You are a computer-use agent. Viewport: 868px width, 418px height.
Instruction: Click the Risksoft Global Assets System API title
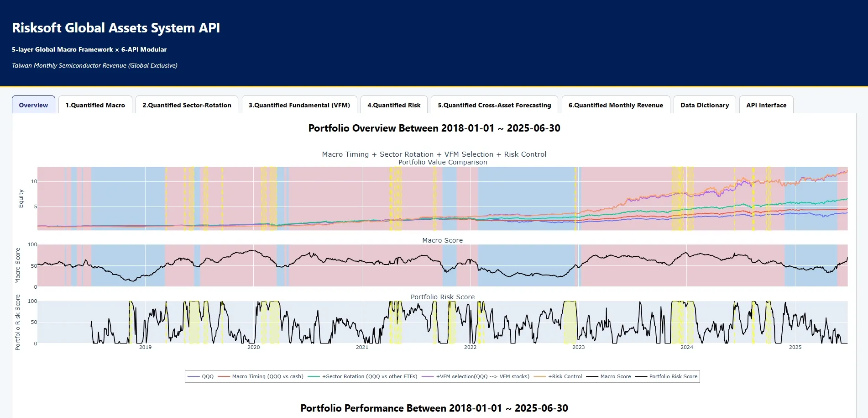point(116,28)
